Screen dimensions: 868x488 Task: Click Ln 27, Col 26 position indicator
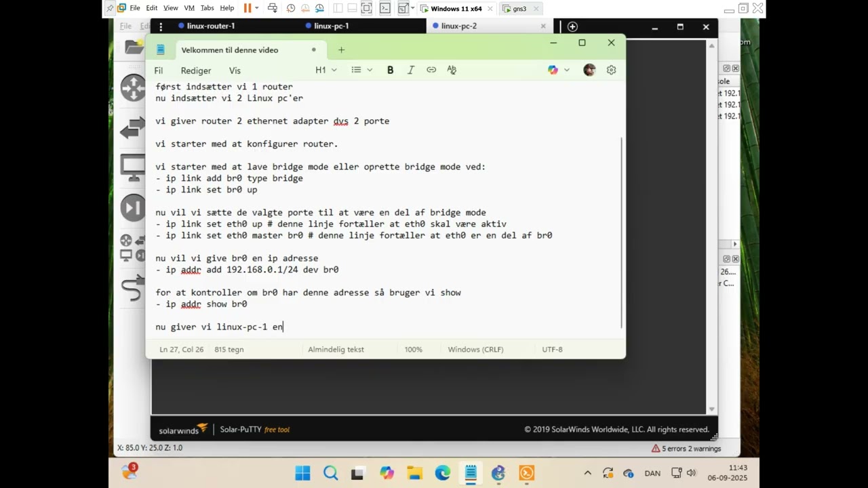(x=181, y=350)
